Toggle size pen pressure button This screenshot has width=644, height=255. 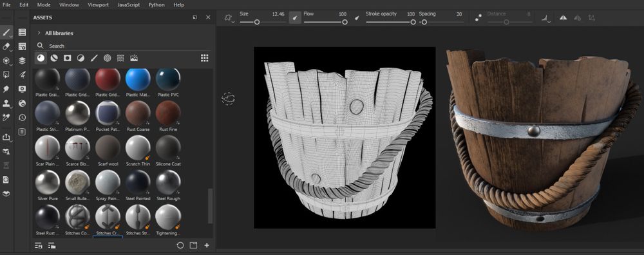[294, 17]
